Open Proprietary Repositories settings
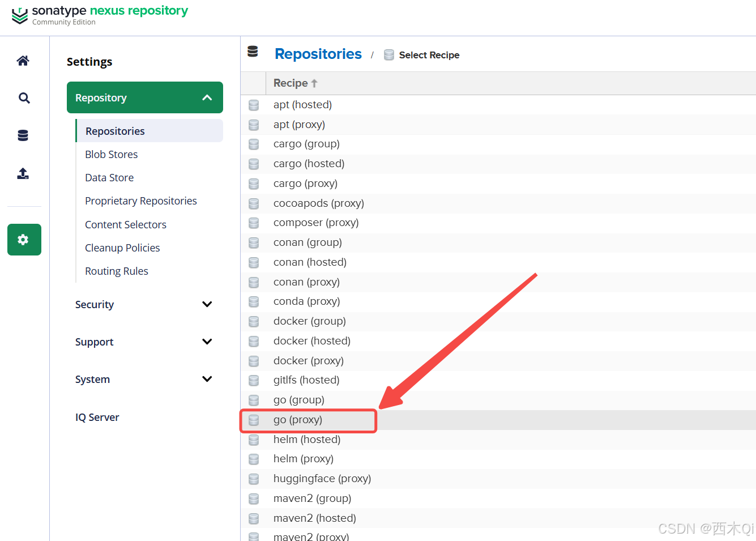The width and height of the screenshot is (756, 541). tap(141, 201)
